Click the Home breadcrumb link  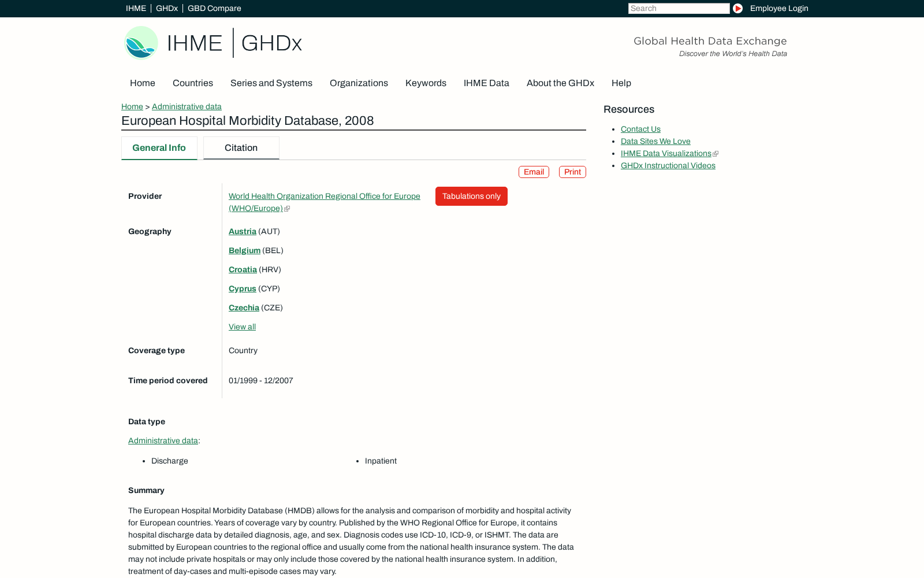pos(132,106)
